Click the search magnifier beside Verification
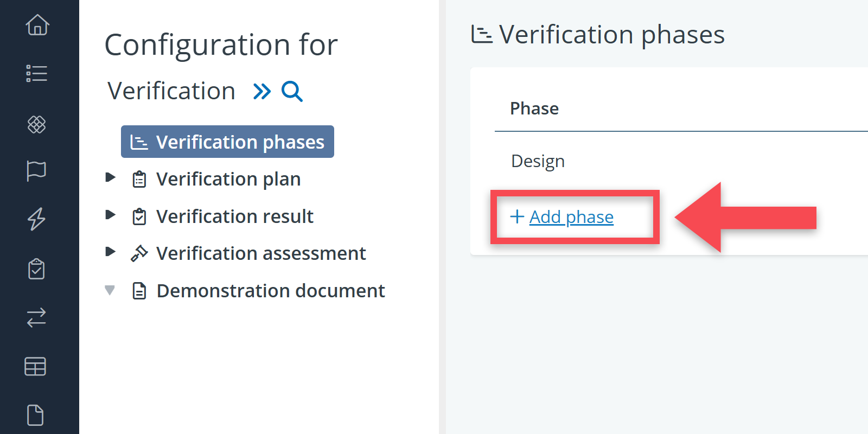The width and height of the screenshot is (868, 434). pyautogui.click(x=292, y=91)
